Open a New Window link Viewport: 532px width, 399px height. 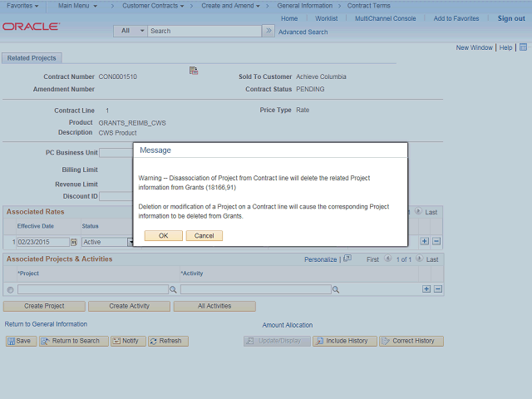pyautogui.click(x=474, y=47)
